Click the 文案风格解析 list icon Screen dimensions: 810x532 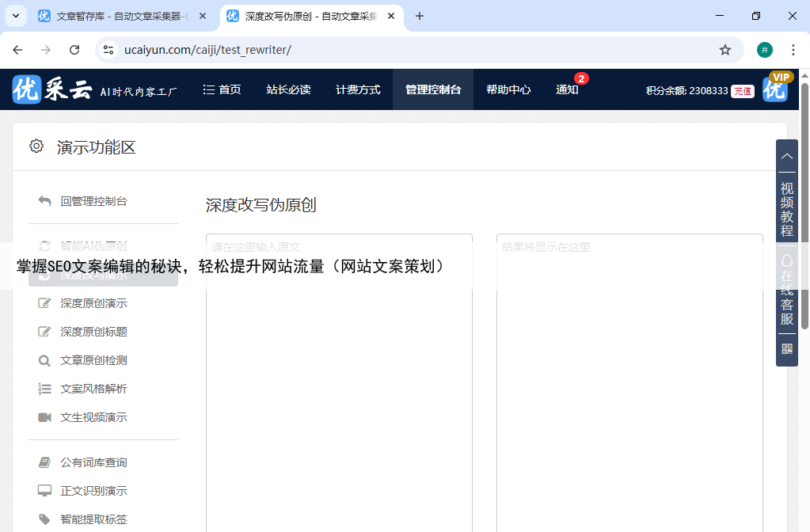(x=44, y=389)
